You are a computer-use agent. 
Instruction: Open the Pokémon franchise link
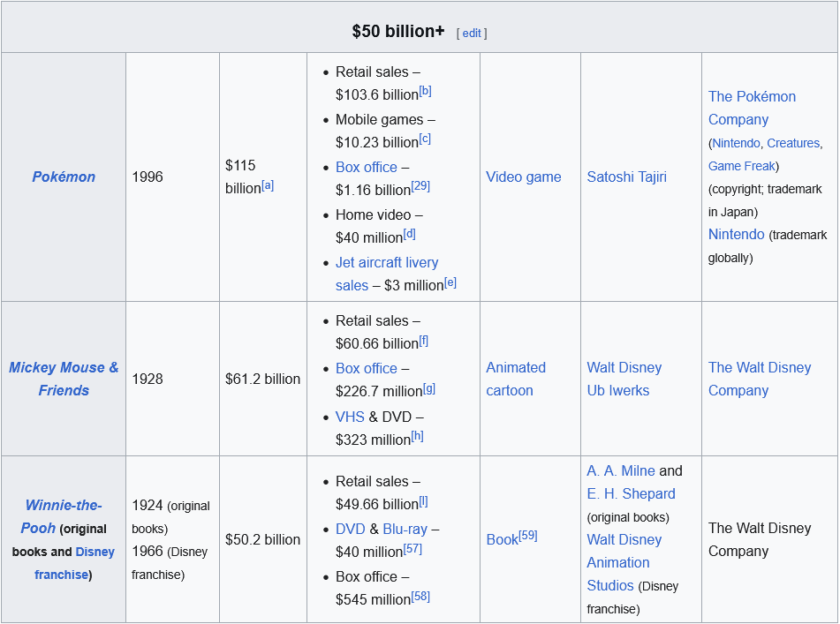coord(64,177)
